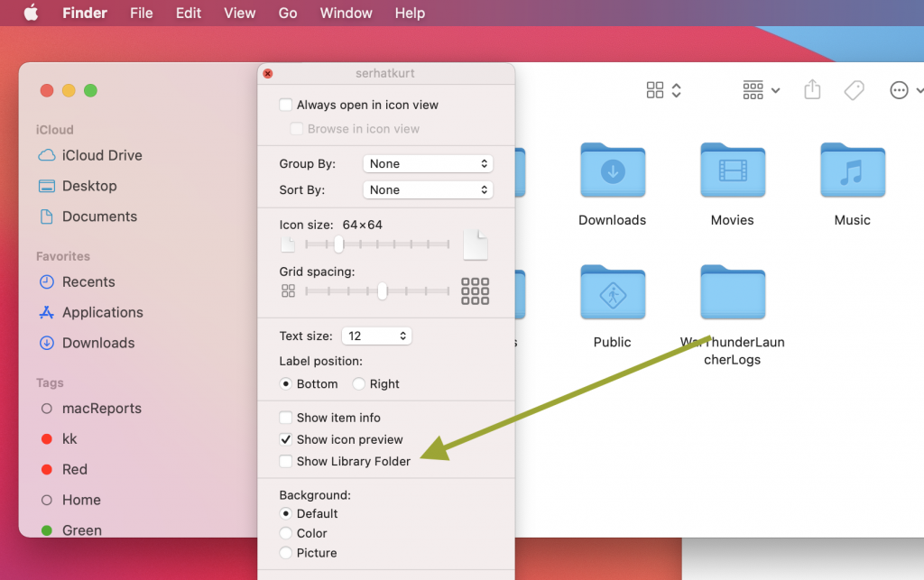This screenshot has width=924, height=580.
Task: Select Default background option
Action: point(286,513)
